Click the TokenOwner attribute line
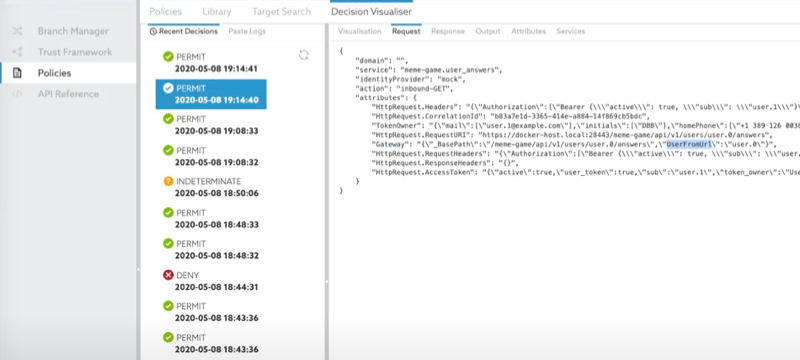This screenshot has width=800, height=360. [586, 125]
